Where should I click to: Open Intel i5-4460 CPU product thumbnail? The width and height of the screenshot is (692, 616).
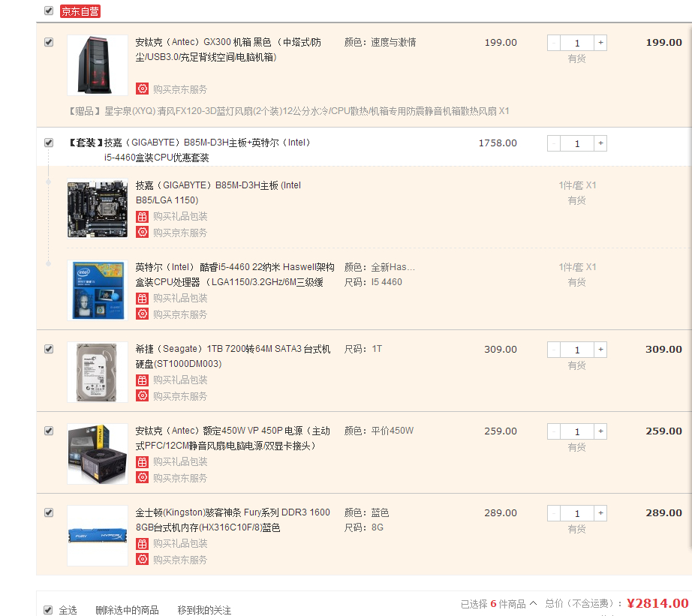[98, 290]
